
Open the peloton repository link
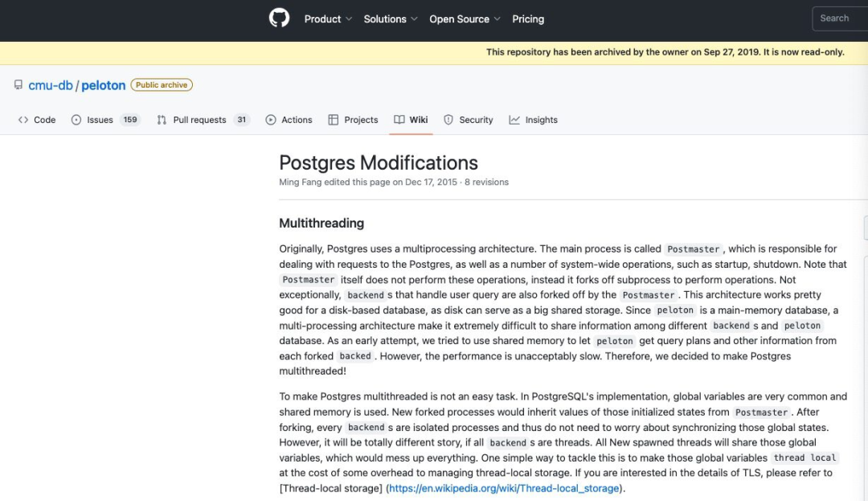point(103,85)
